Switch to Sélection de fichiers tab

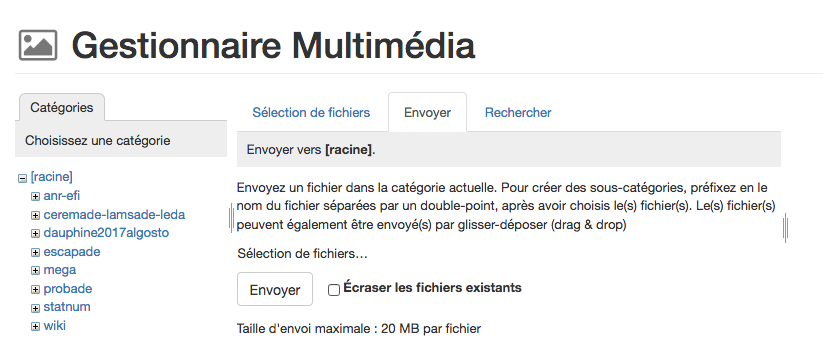pos(311,113)
